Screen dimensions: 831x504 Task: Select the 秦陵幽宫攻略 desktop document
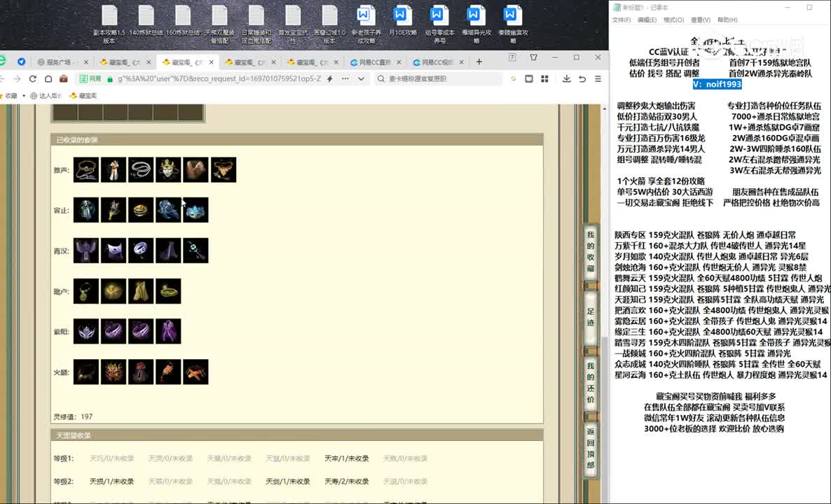(512, 24)
